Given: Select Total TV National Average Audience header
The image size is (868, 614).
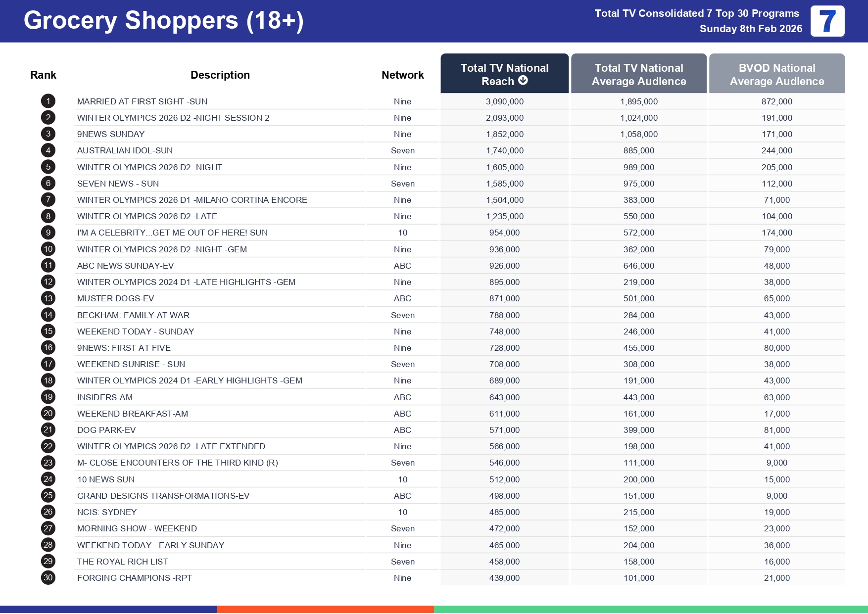Looking at the screenshot, I should [638, 74].
